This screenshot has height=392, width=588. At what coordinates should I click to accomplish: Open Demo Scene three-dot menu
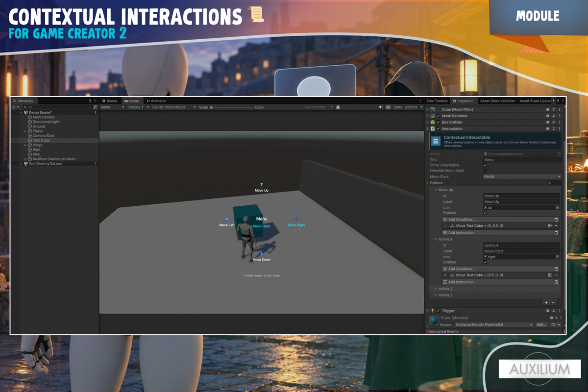(x=95, y=113)
